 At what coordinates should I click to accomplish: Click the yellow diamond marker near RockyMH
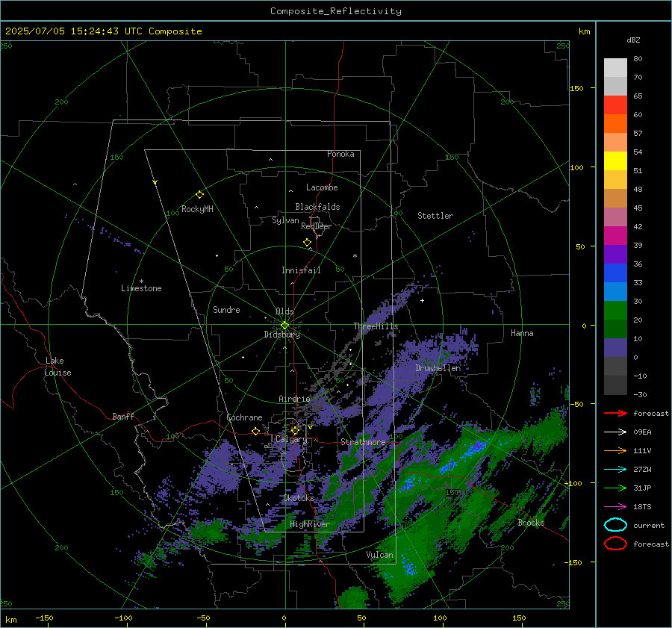[x=199, y=195]
